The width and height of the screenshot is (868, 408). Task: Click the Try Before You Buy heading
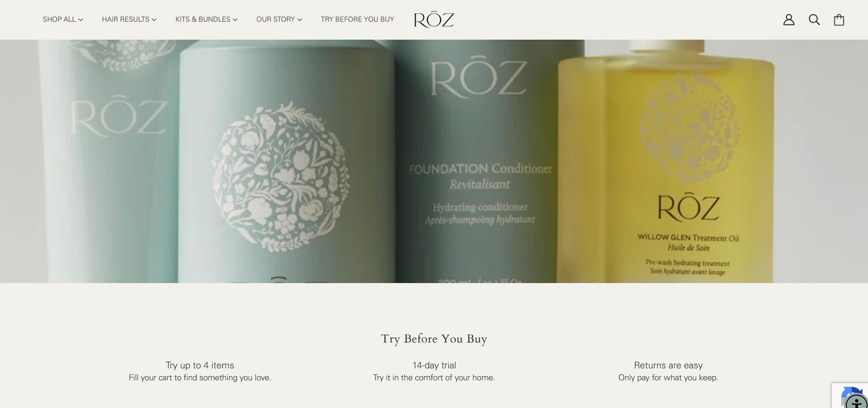pyautogui.click(x=434, y=339)
